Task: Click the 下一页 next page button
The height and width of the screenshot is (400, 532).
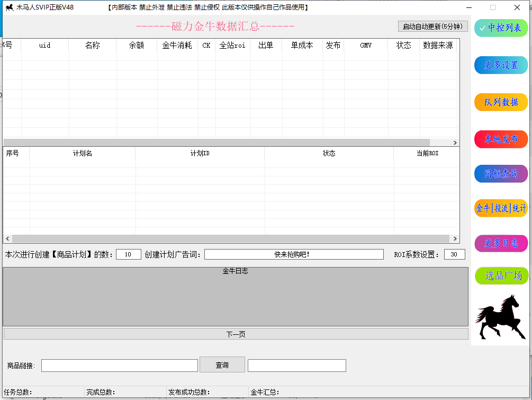Action: coord(236,334)
